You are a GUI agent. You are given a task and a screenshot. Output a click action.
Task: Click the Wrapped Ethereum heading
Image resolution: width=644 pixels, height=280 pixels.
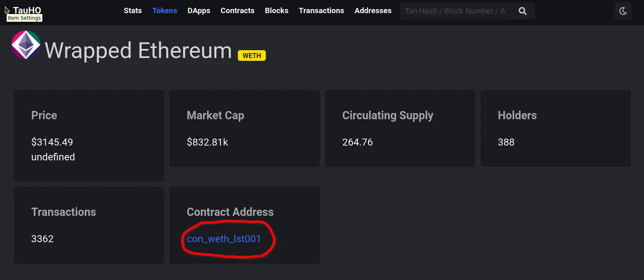[x=138, y=51]
